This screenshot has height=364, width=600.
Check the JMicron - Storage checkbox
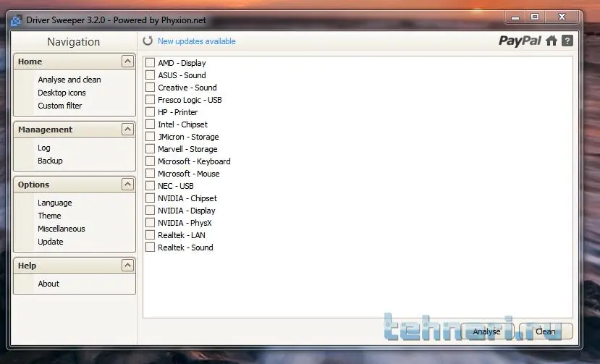150,136
